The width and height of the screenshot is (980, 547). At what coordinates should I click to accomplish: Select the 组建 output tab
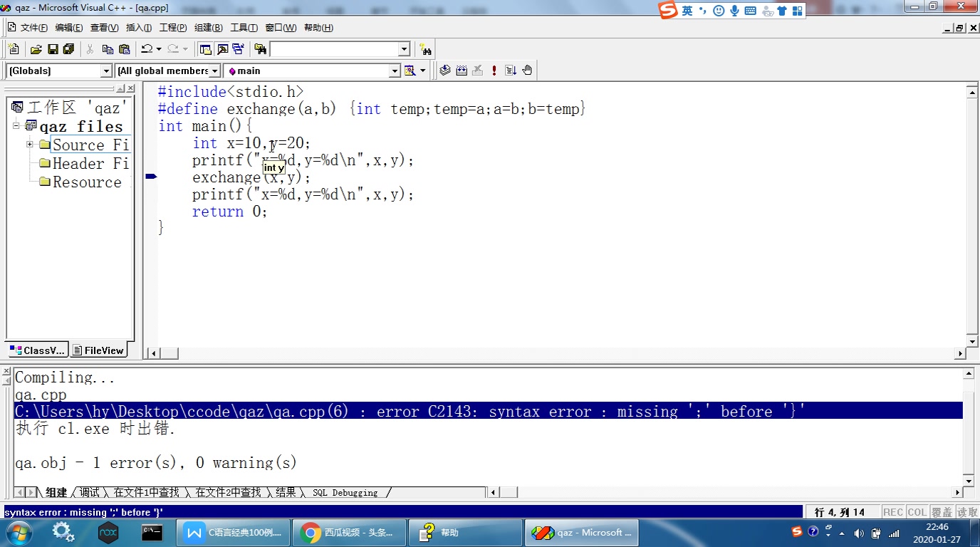click(56, 492)
